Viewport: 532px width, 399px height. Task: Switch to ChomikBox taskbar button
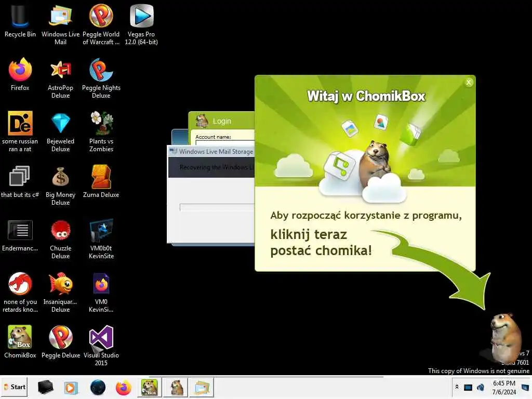[x=150, y=387]
